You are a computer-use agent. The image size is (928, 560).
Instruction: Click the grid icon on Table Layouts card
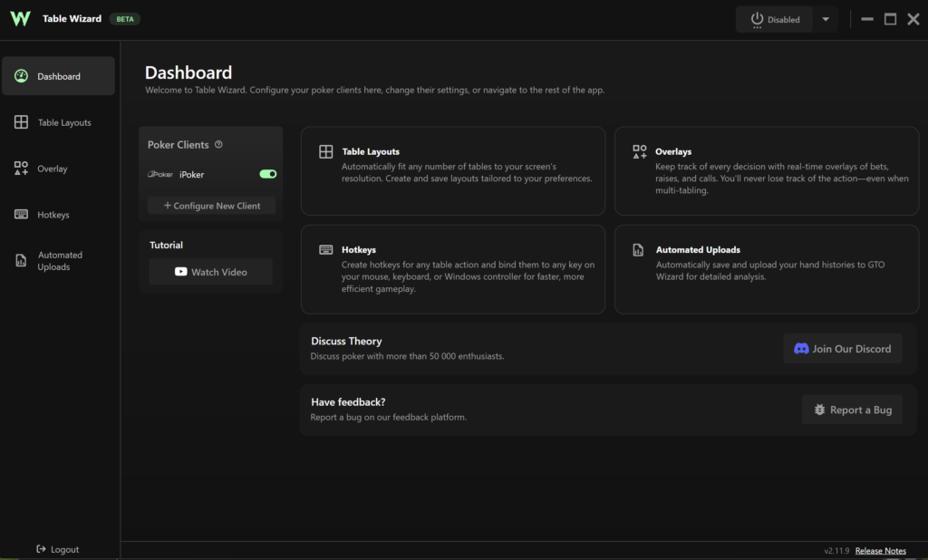[326, 151]
